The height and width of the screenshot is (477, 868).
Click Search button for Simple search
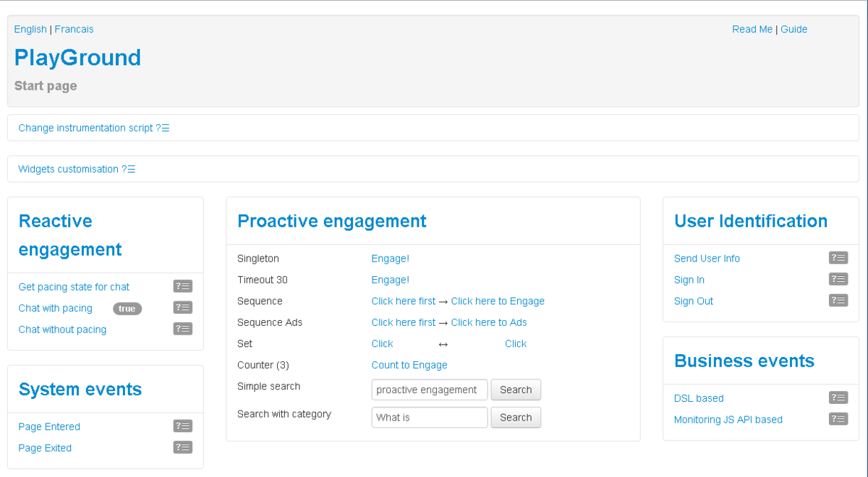coord(516,390)
